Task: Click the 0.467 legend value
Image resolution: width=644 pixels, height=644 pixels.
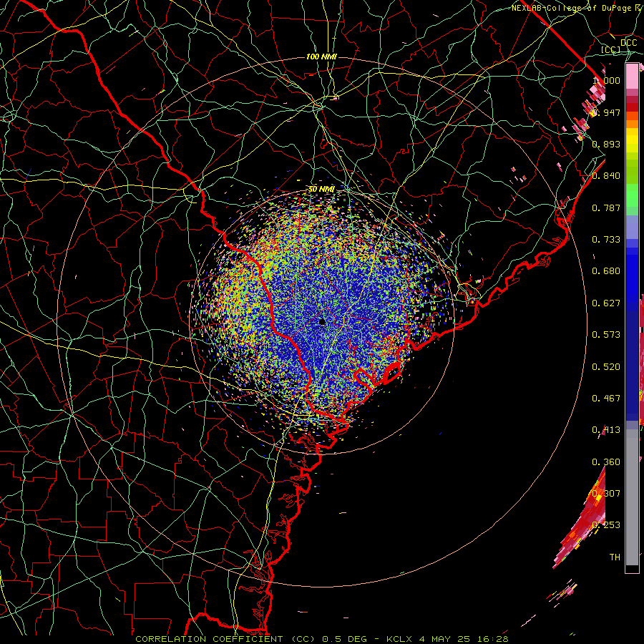Action: point(606,399)
